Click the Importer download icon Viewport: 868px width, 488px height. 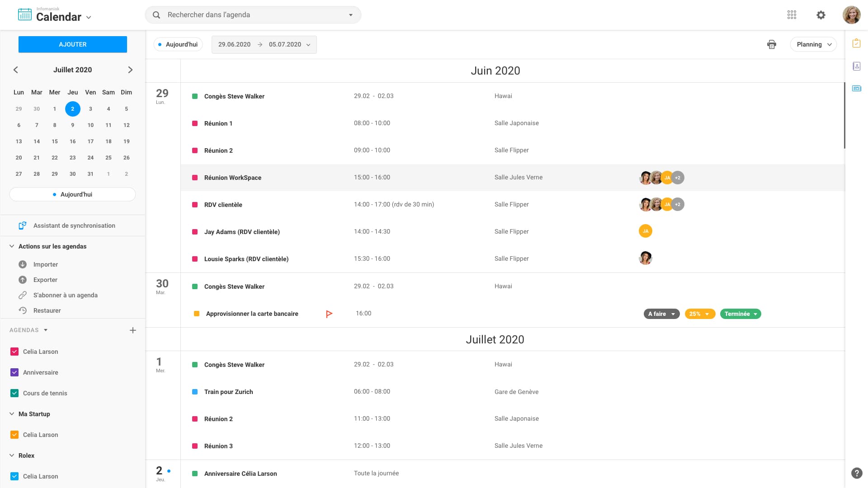[x=23, y=264]
